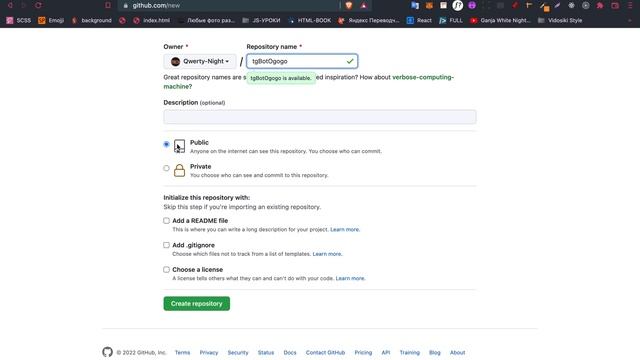Open Privacy link in footer

click(x=209, y=352)
